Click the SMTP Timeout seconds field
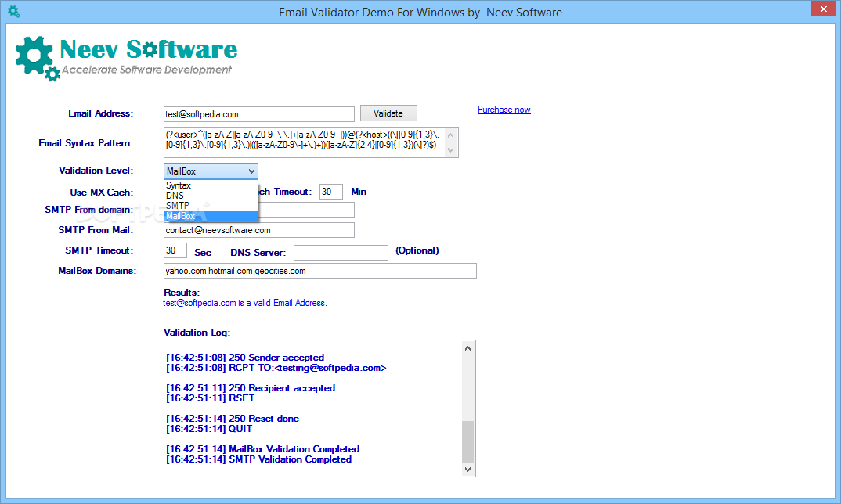This screenshot has height=504, width=841. coord(175,250)
